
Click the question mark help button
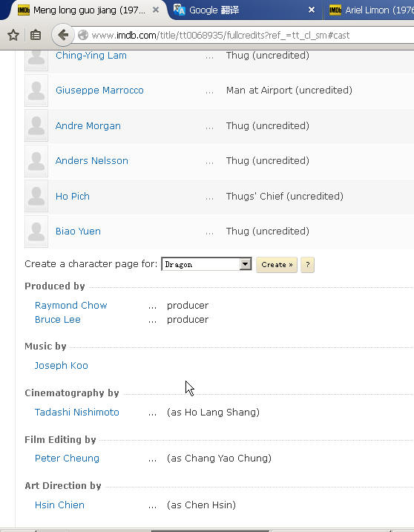(307, 265)
